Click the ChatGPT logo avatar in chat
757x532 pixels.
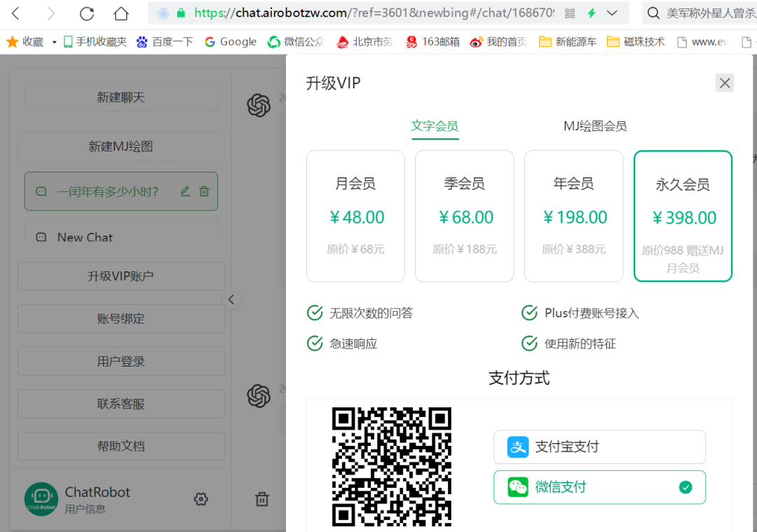(x=259, y=106)
